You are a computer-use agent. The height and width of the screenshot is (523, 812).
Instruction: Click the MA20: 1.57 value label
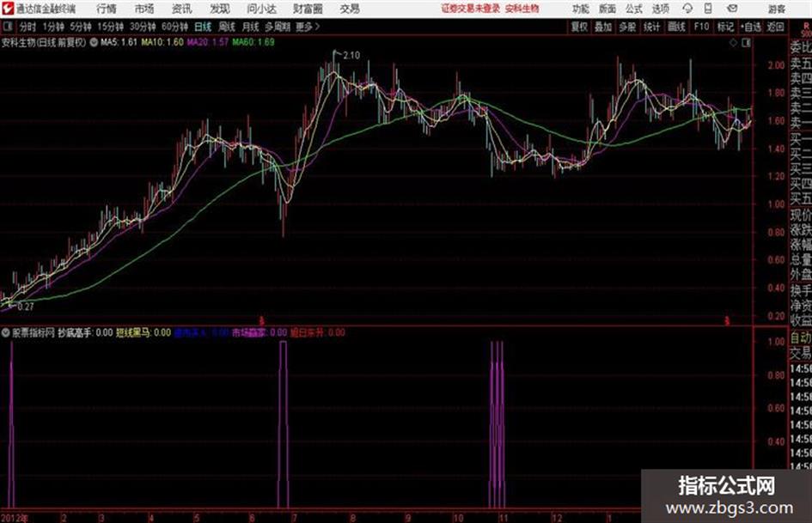pos(208,42)
